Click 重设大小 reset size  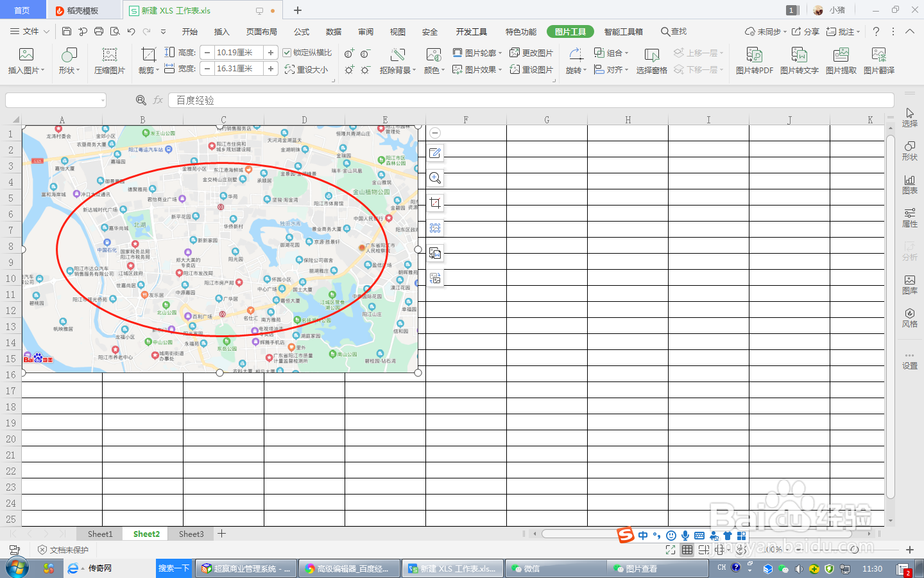(306, 69)
